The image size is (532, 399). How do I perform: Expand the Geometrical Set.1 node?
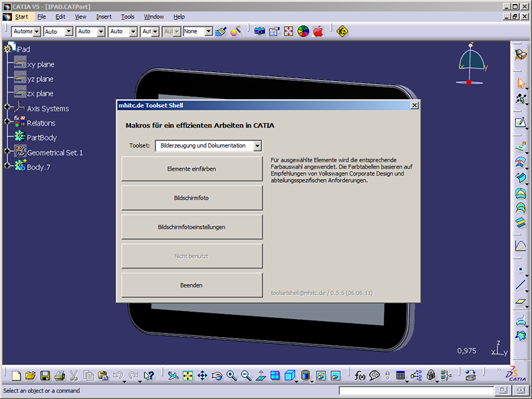[7, 151]
